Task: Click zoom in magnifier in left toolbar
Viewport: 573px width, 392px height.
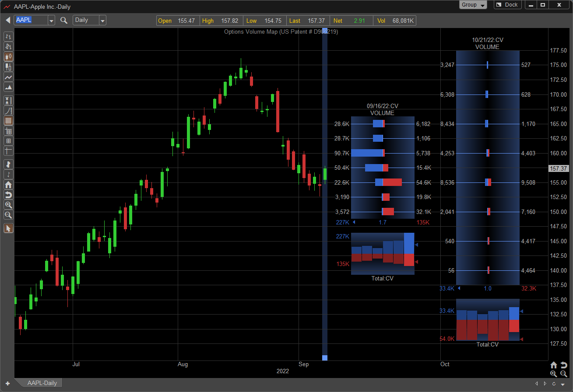Action: 8,205
